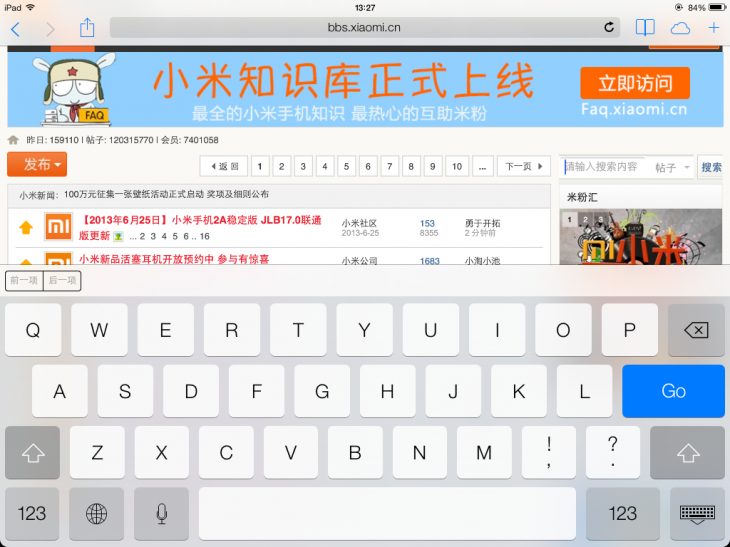
Task: Open the 100万元征集一张壁纸 news link
Action: (166, 194)
